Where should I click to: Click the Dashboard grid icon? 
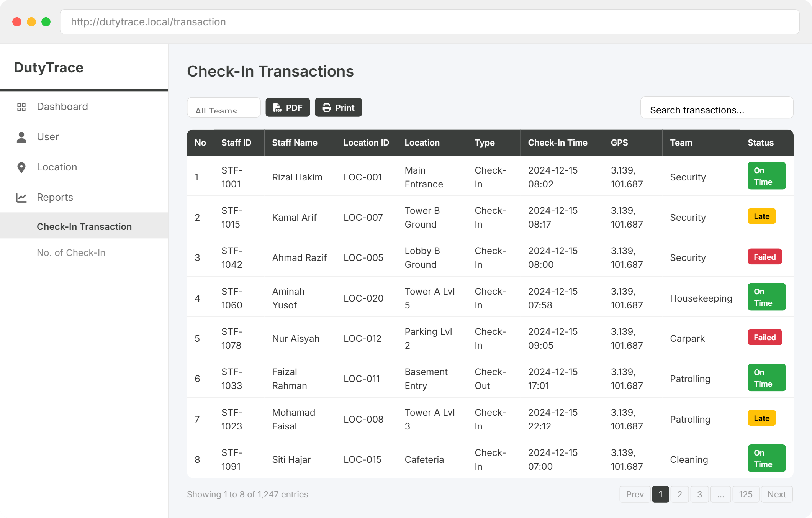coord(21,107)
